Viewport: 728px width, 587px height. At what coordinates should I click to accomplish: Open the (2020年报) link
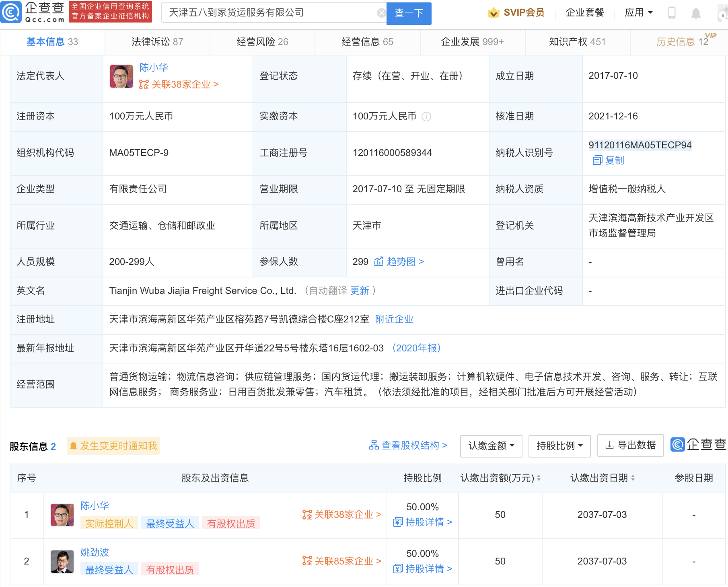click(417, 348)
